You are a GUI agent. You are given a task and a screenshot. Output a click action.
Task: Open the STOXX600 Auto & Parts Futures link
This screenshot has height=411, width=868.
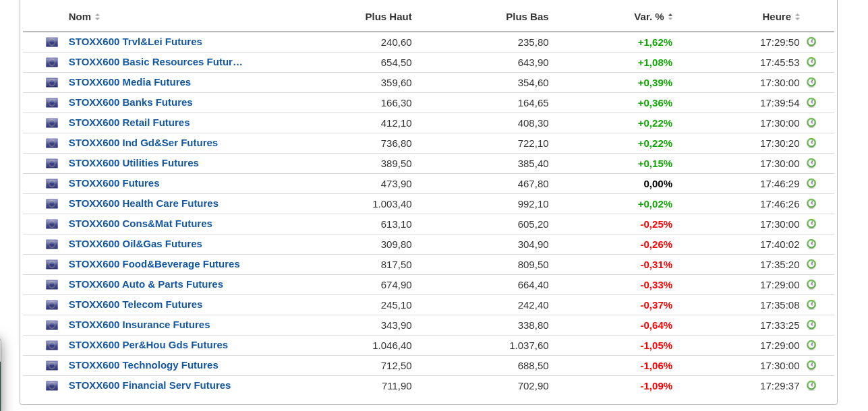coord(146,284)
